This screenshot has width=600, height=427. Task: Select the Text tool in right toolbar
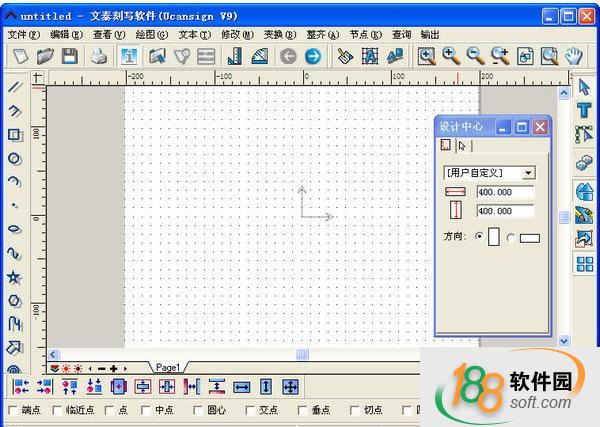(x=584, y=110)
